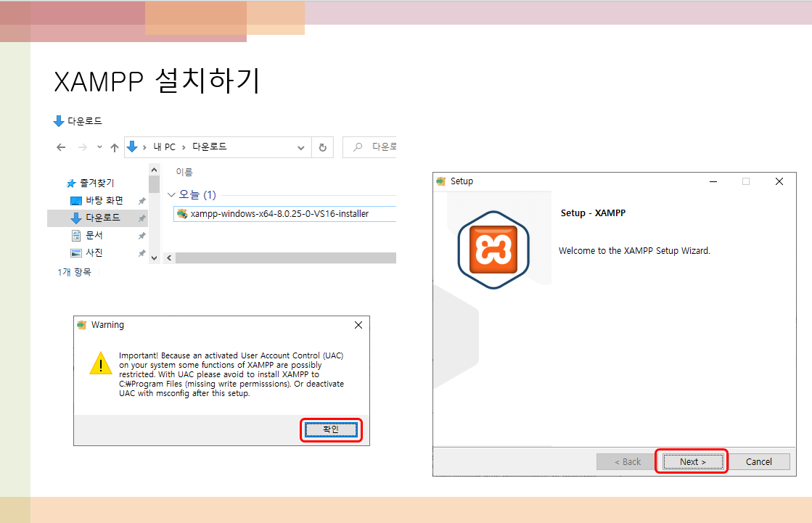Click the magnifier search icon in the explorer
812x523 pixels.
coord(357,147)
